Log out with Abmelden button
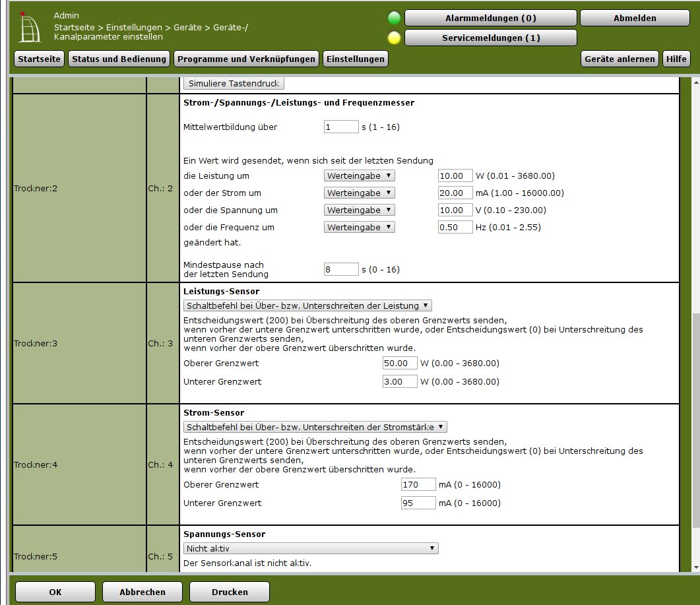Viewport: 700px width, 605px height. pos(635,18)
